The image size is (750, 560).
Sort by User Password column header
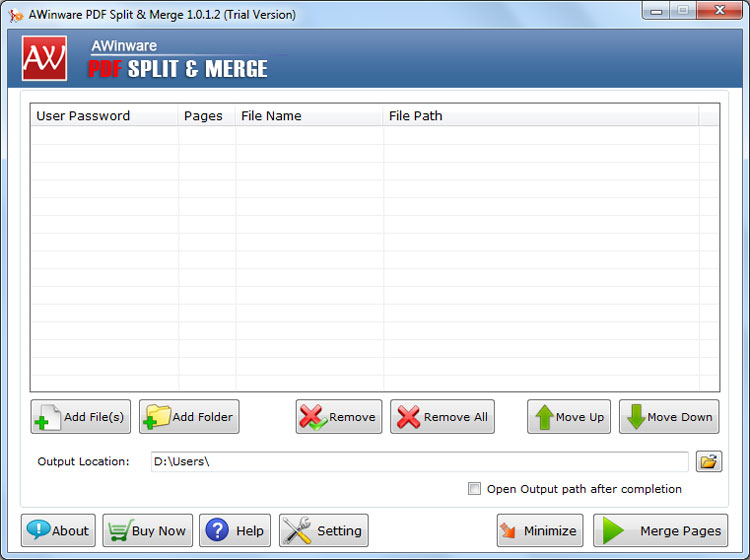104,116
